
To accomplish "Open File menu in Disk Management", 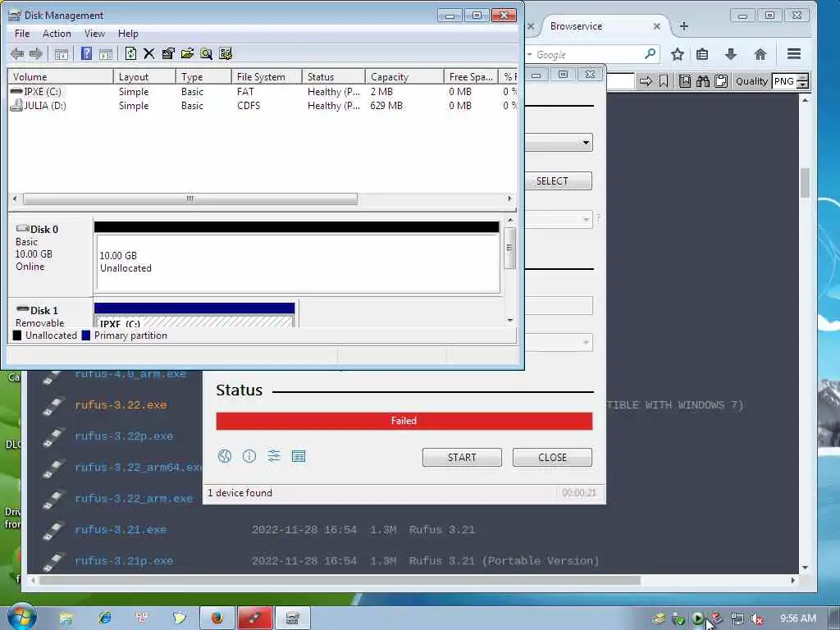I will 22,34.
